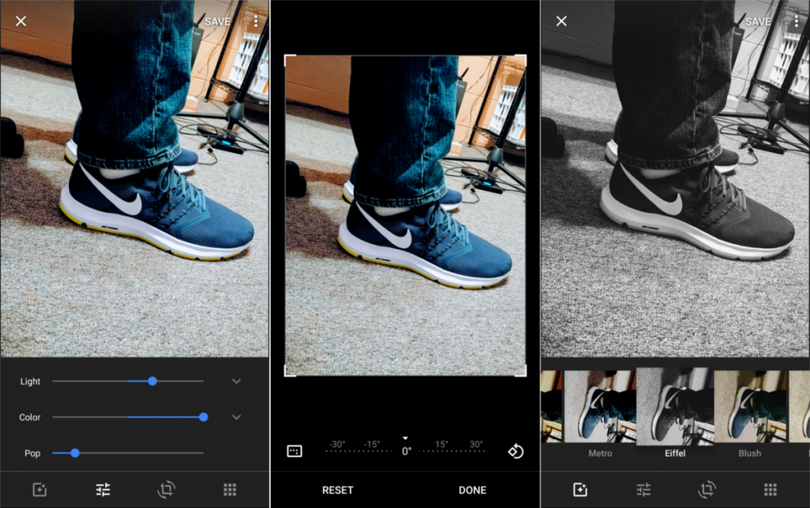The width and height of the screenshot is (810, 508).
Task: Rotate image 90° using the rotate icon
Action: pos(515,451)
